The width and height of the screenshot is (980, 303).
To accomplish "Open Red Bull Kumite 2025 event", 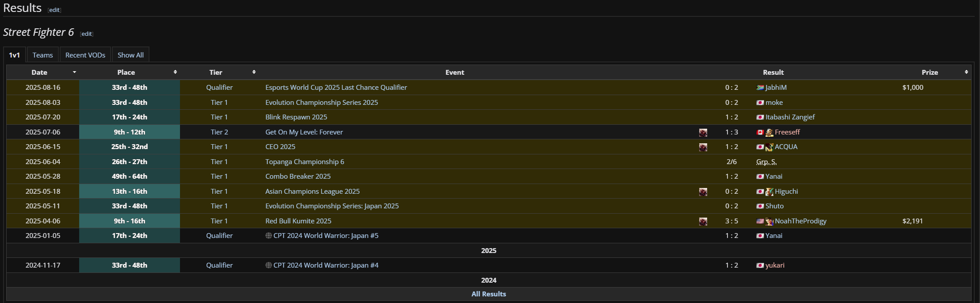I will tap(298, 221).
